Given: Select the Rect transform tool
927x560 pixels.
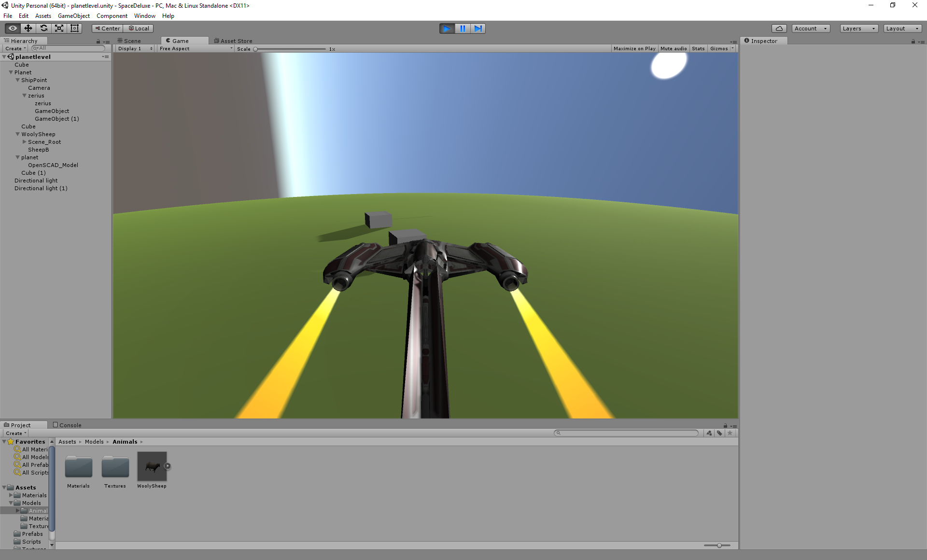Looking at the screenshot, I should (x=74, y=28).
